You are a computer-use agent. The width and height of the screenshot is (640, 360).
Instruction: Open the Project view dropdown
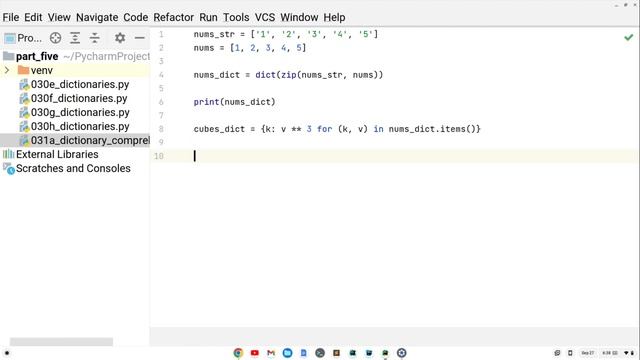23,38
